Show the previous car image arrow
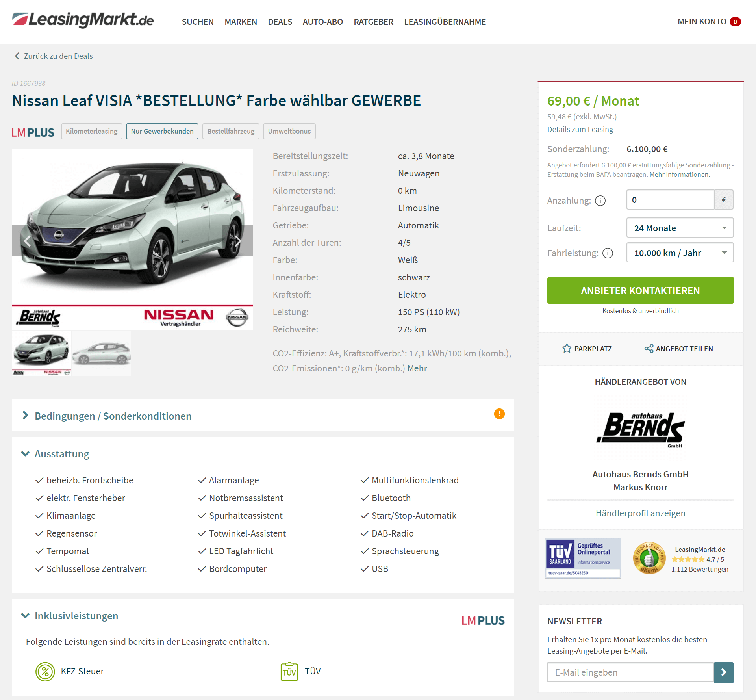This screenshot has height=700, width=756. tap(27, 241)
